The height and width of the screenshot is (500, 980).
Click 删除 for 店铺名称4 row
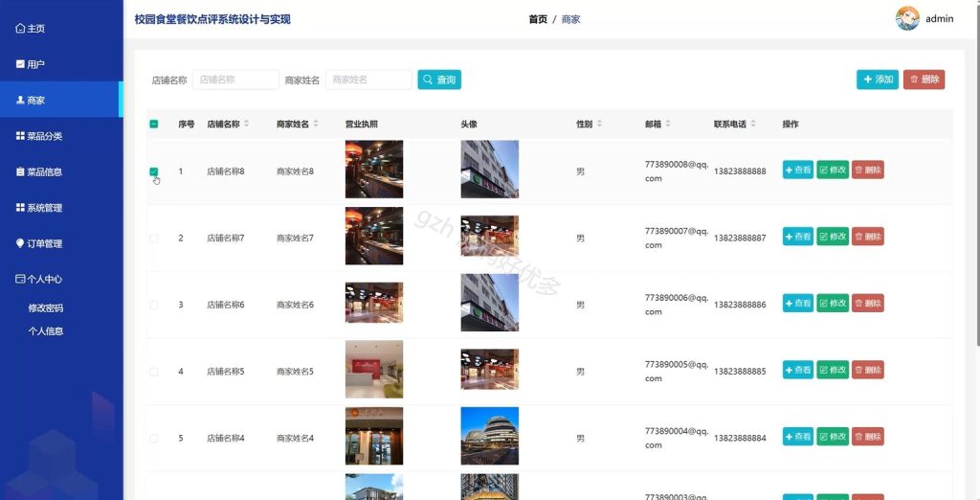click(x=867, y=437)
